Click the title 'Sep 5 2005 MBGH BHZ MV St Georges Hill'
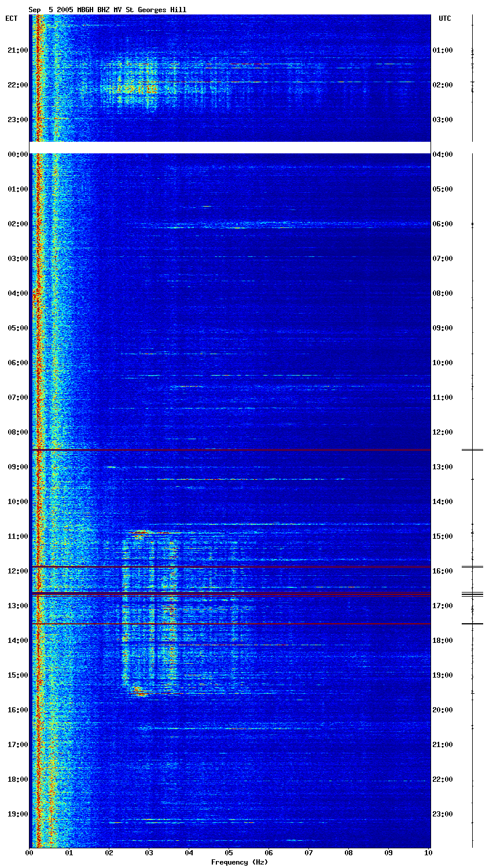Screen dimensions: 493x868 pyautogui.click(x=108, y=10)
